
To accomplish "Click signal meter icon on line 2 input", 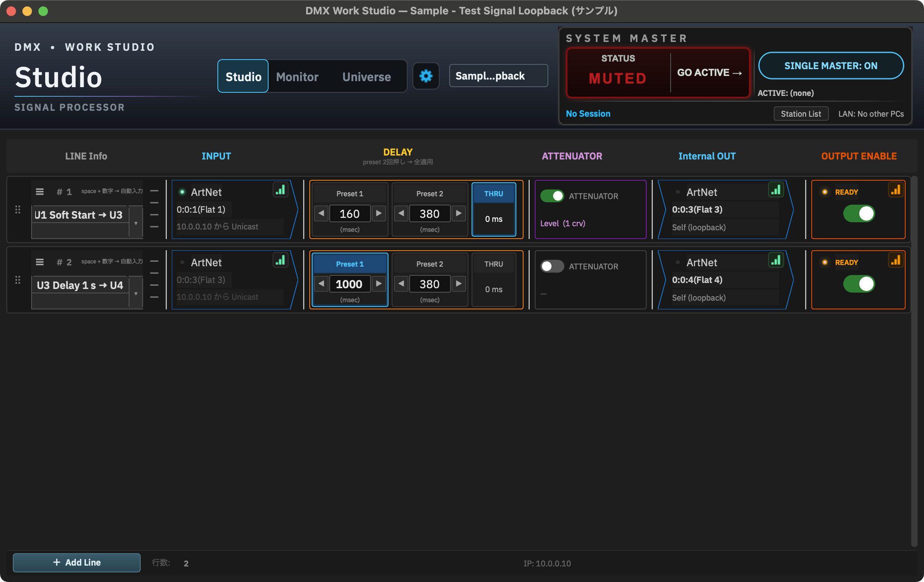I will (281, 260).
